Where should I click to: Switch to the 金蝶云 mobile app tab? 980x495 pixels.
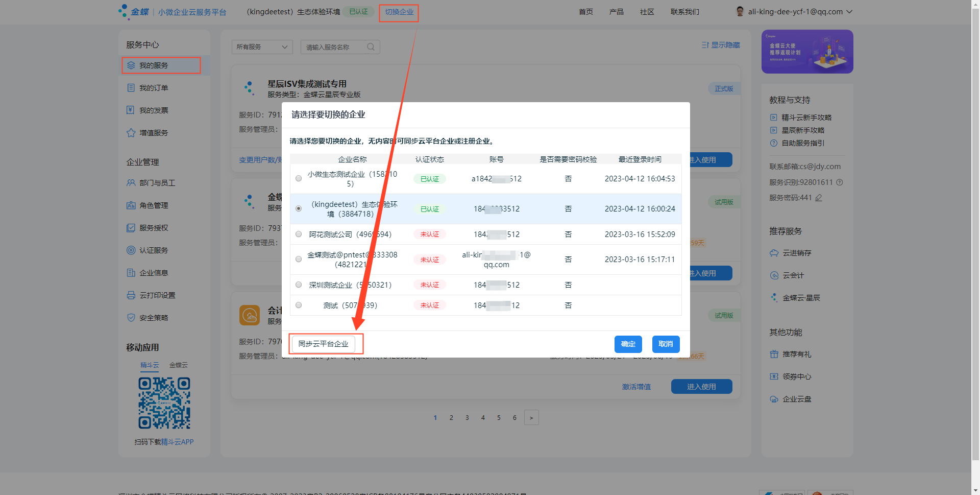pos(179,365)
